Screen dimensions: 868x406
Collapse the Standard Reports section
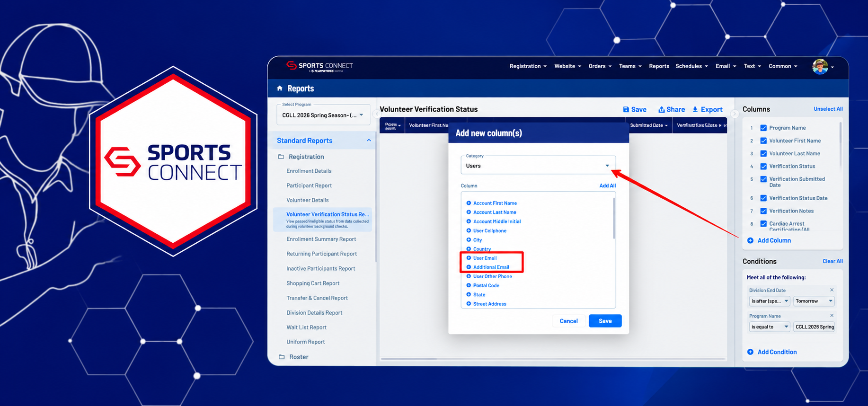point(369,140)
